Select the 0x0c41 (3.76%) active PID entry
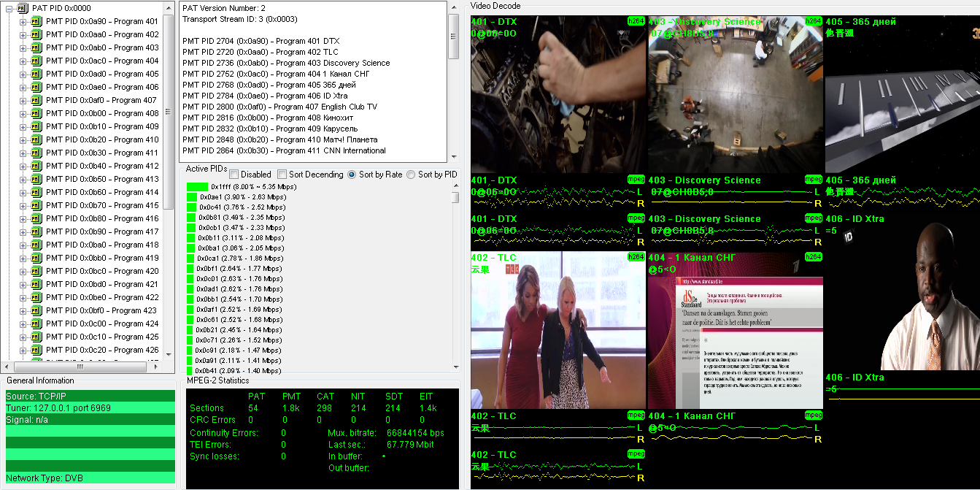Viewport: 980px width, 490px height. point(242,207)
